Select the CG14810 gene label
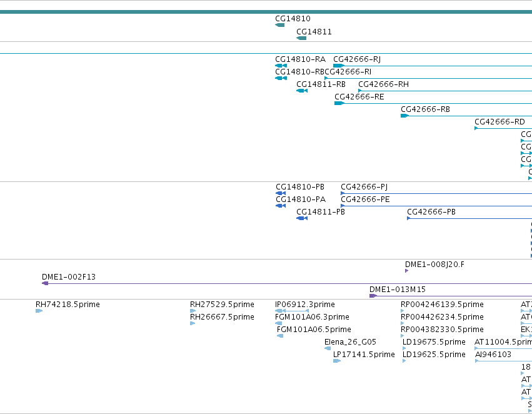The height and width of the screenshot is (414, 532). [293, 19]
